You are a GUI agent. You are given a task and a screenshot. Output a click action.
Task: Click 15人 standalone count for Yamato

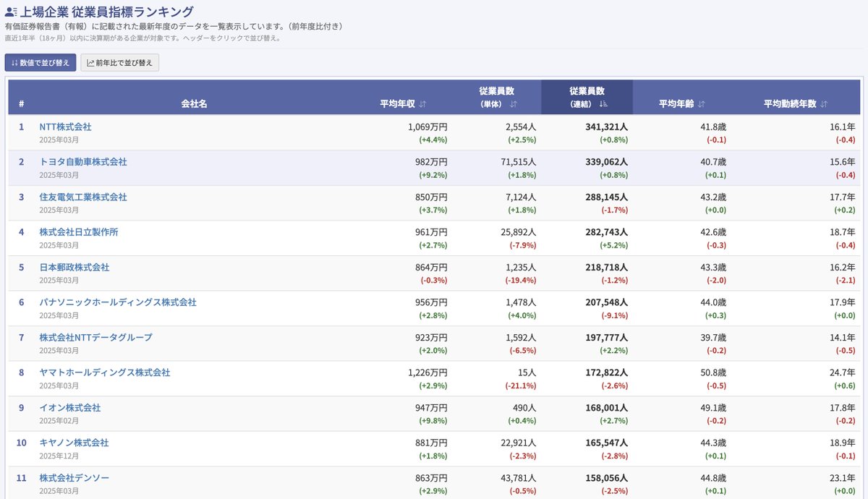click(527, 372)
